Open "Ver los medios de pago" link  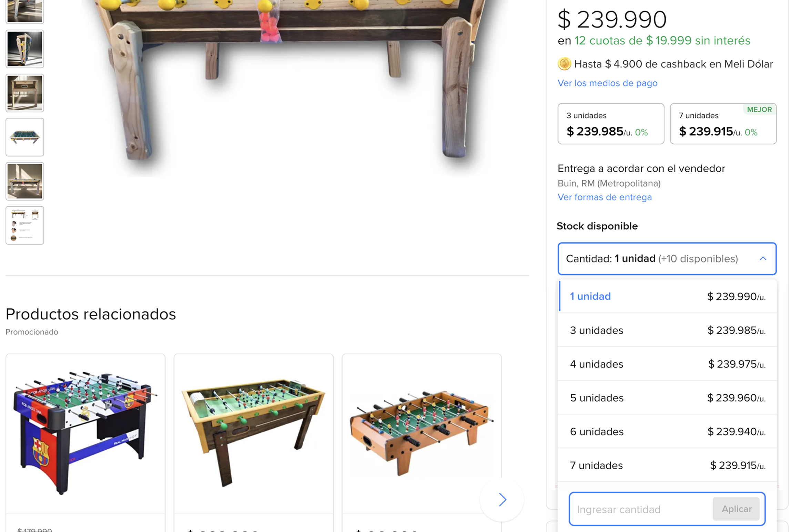[x=607, y=83]
